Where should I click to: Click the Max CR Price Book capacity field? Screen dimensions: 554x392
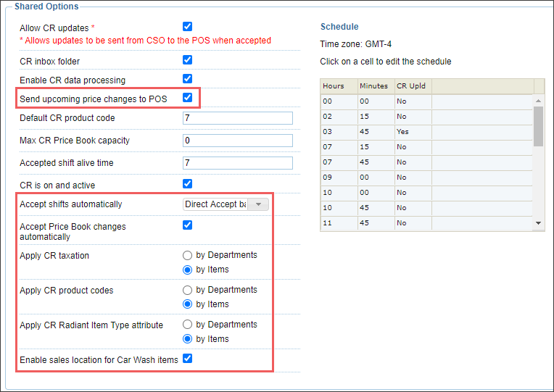coord(238,141)
